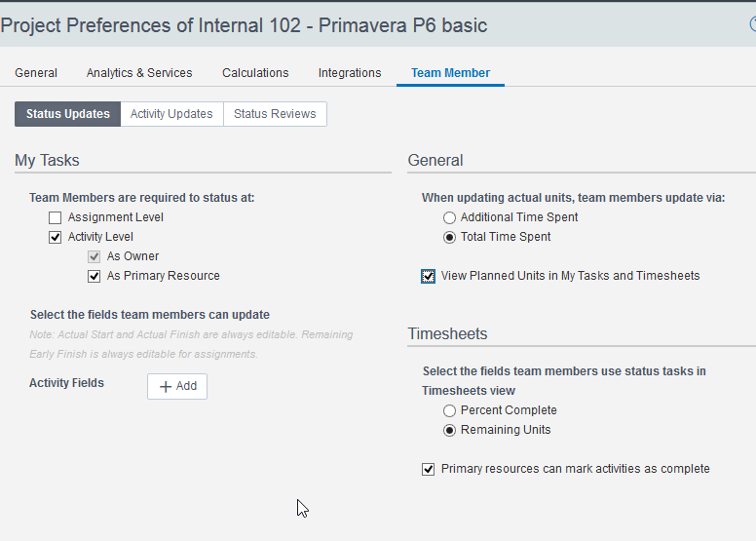Select the Status Updates sub-tab
Image resolution: width=756 pixels, height=541 pixels.
[x=67, y=114]
